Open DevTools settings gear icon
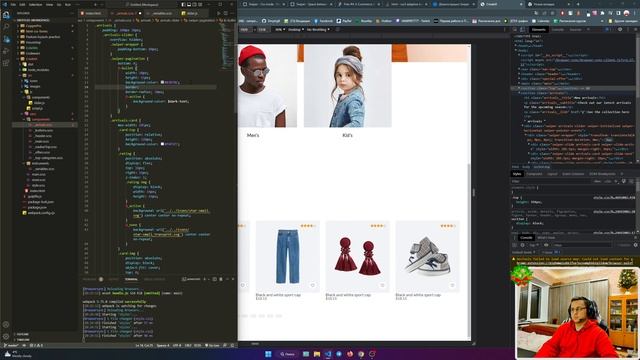640x360 pixels. coord(620,29)
